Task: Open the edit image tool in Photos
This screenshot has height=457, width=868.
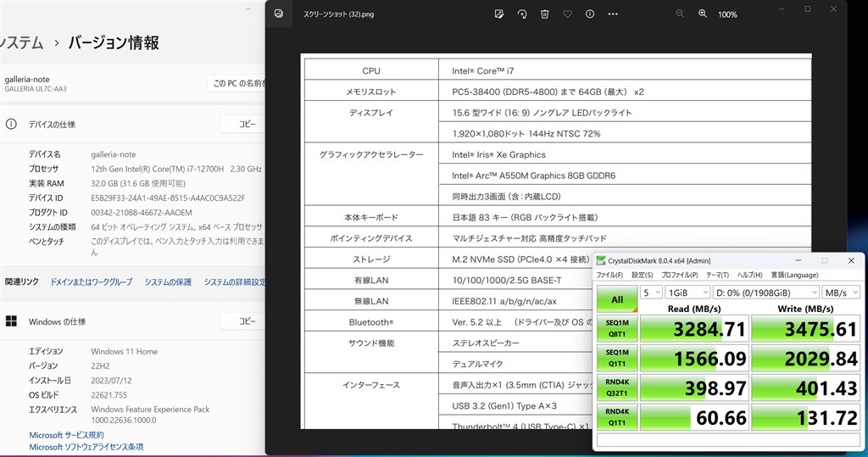Action: [x=498, y=14]
